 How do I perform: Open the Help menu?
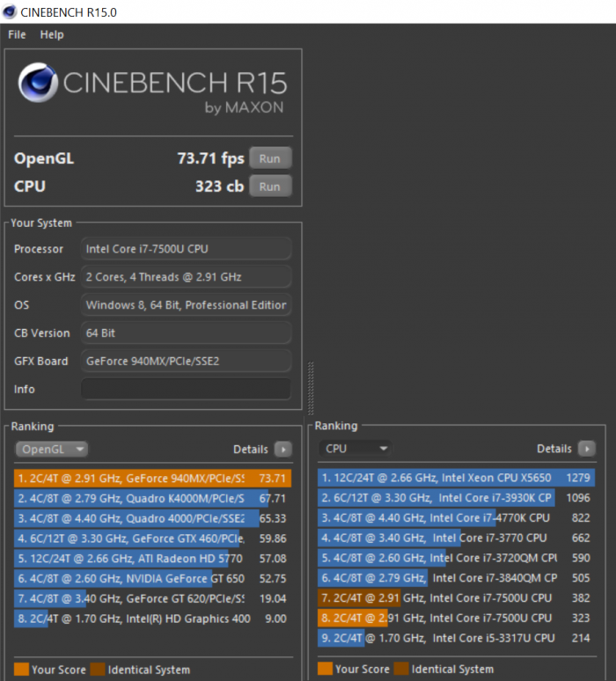[x=52, y=34]
